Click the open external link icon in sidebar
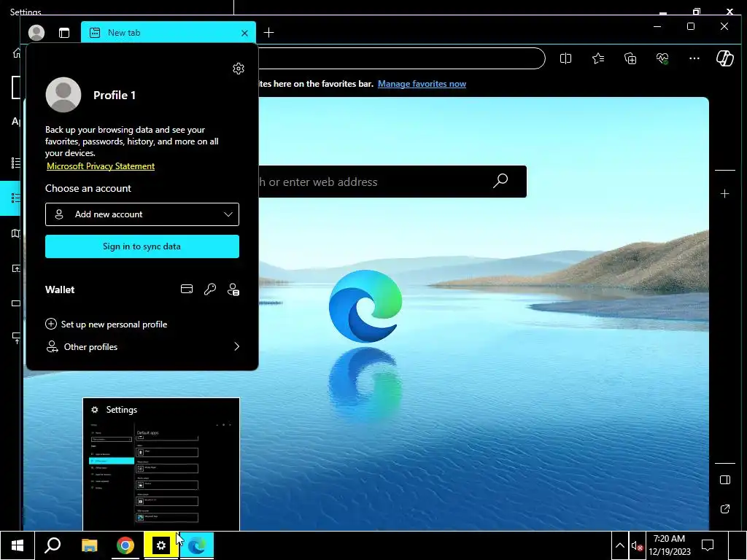This screenshot has height=560, width=747. 724,509
